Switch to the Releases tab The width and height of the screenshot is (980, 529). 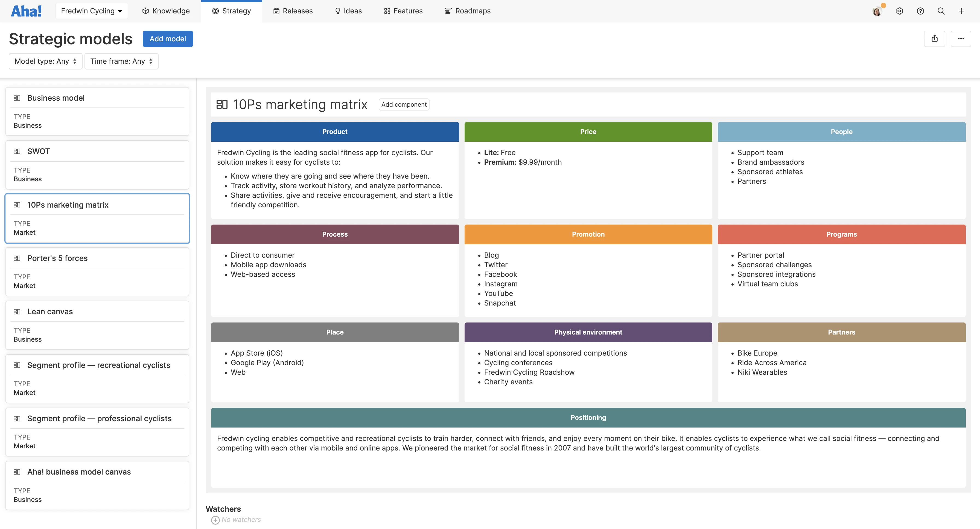[293, 11]
